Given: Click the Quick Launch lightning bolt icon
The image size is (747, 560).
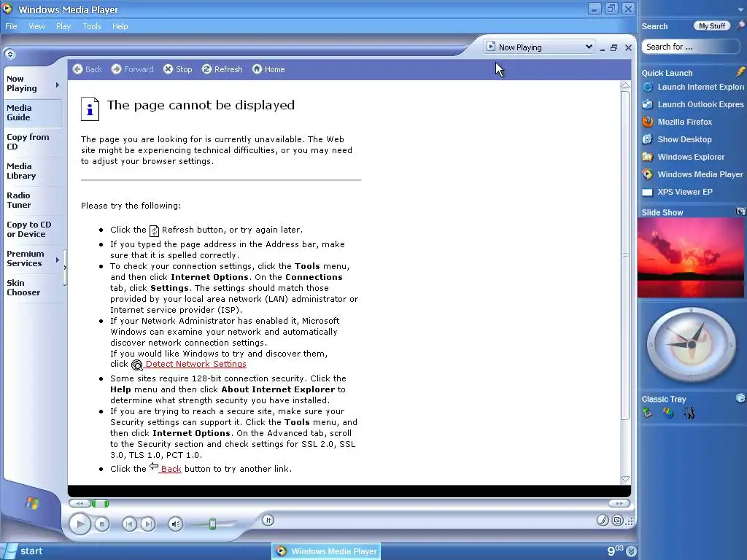Looking at the screenshot, I should 740,72.
